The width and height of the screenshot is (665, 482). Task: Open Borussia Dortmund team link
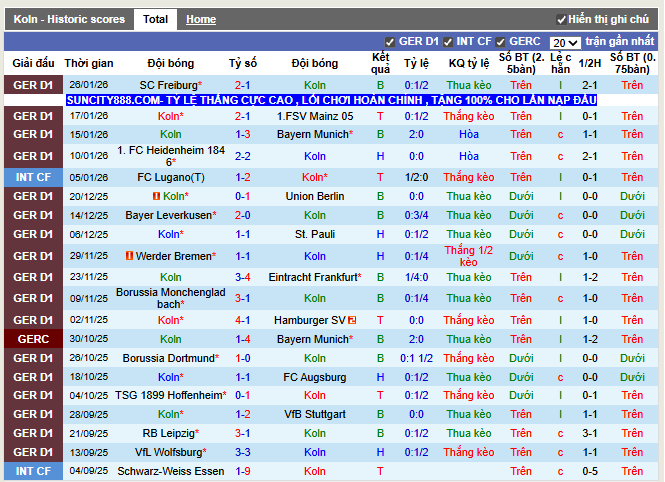pyautogui.click(x=169, y=358)
